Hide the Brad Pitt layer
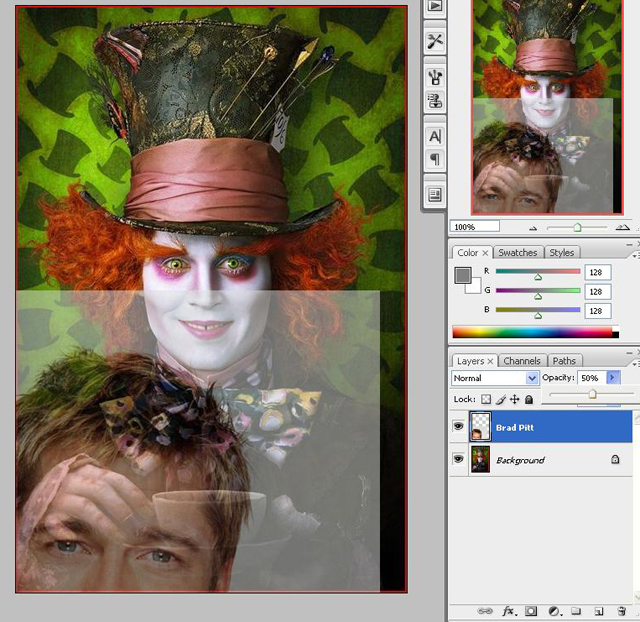 point(458,427)
